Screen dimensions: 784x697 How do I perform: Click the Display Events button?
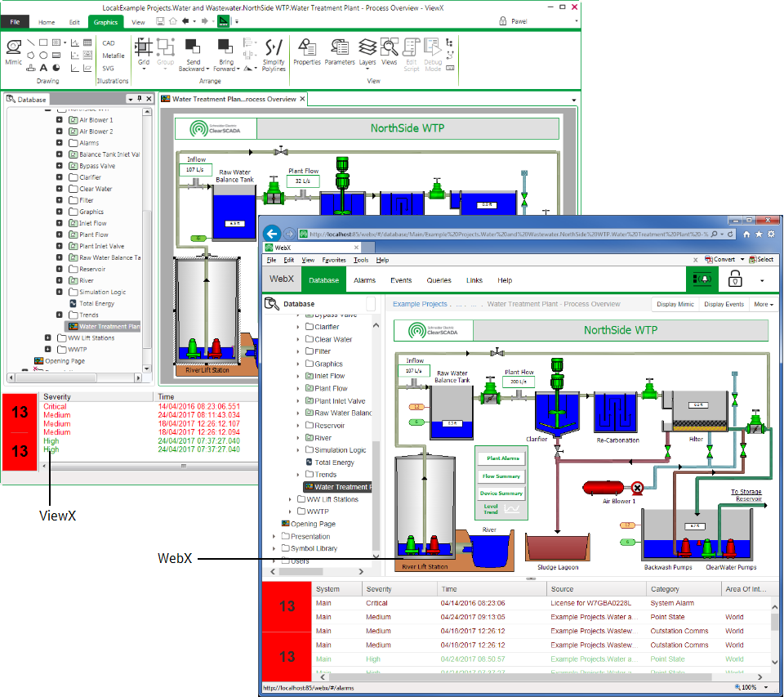724,304
